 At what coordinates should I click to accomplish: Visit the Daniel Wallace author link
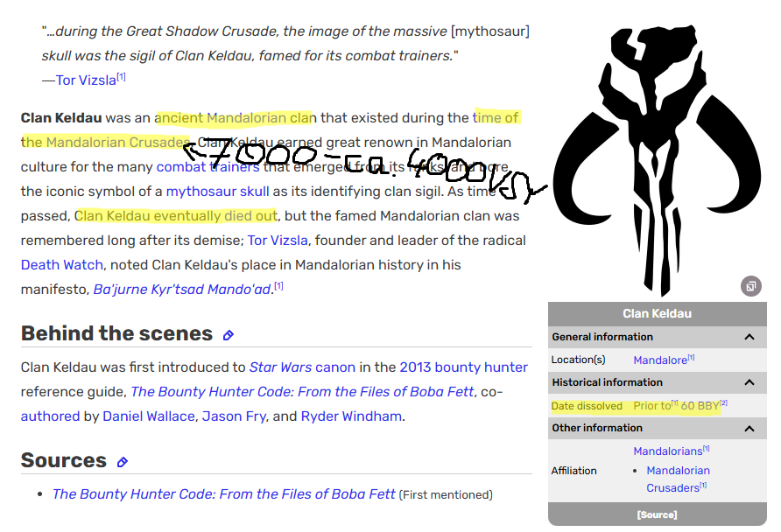pyautogui.click(x=149, y=416)
